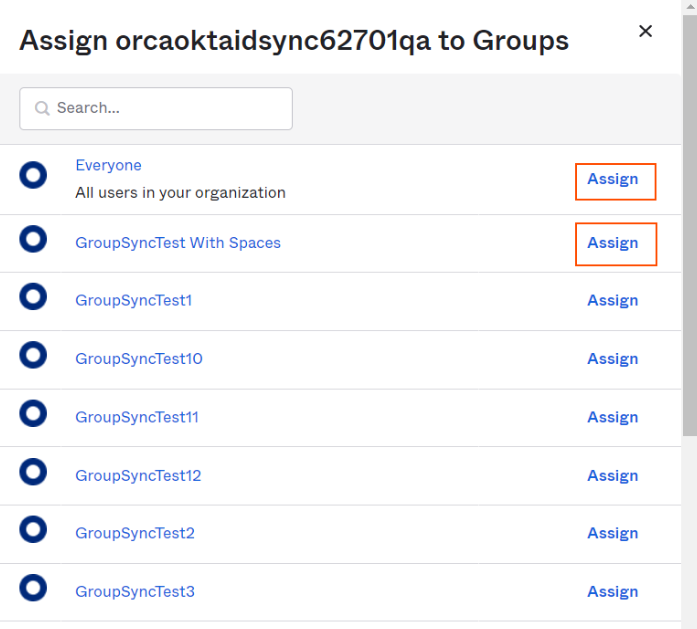The image size is (697, 629).
Task: Open the Everyone group link
Action: coord(108,165)
